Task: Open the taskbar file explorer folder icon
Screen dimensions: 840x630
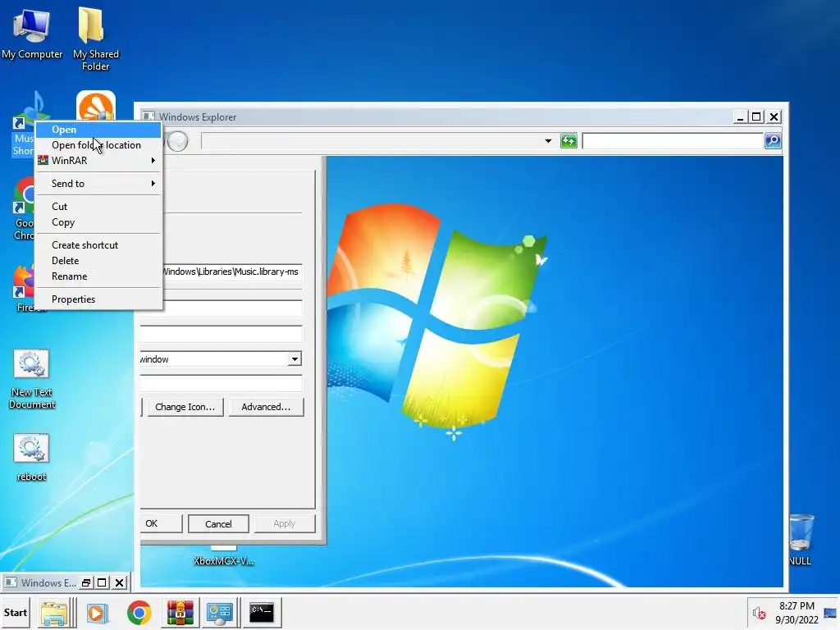Action: 54,613
